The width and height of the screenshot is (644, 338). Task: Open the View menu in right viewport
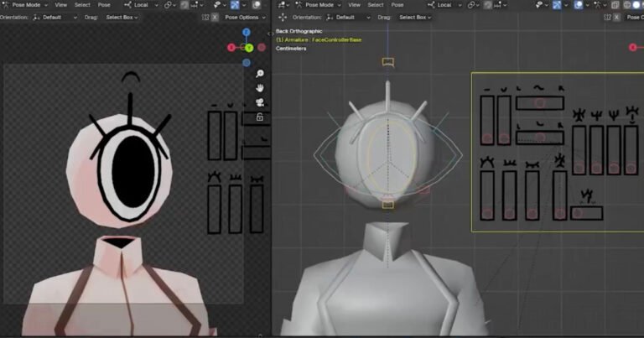[354, 5]
